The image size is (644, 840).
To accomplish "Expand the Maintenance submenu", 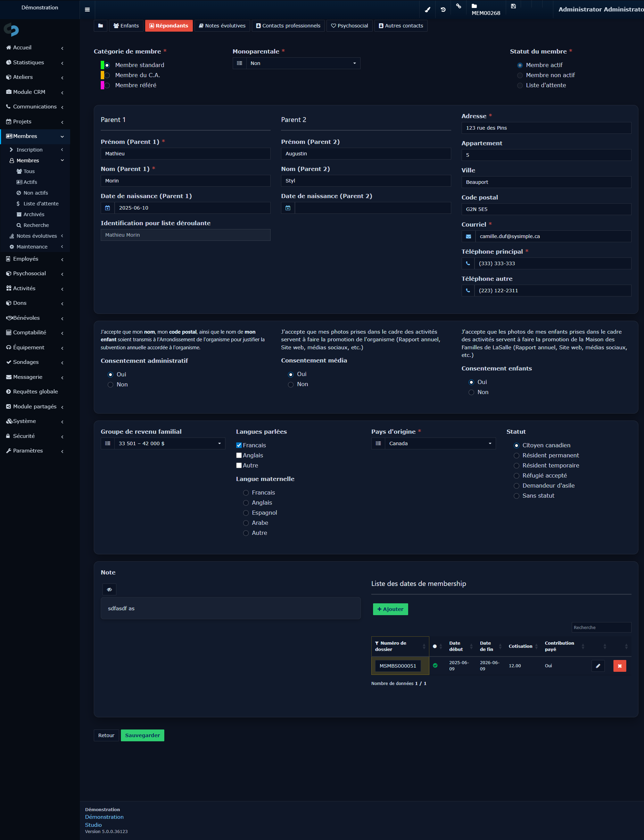I will (x=36, y=247).
